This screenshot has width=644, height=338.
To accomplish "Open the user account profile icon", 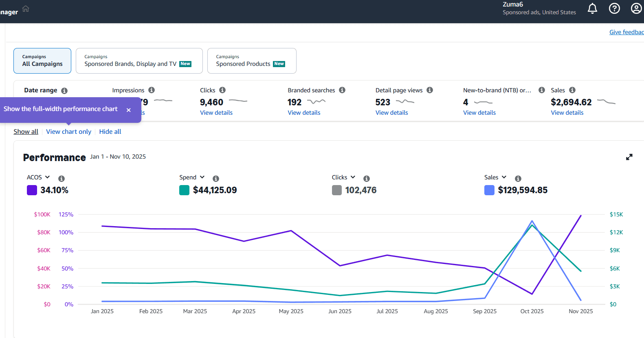I will tap(636, 8).
